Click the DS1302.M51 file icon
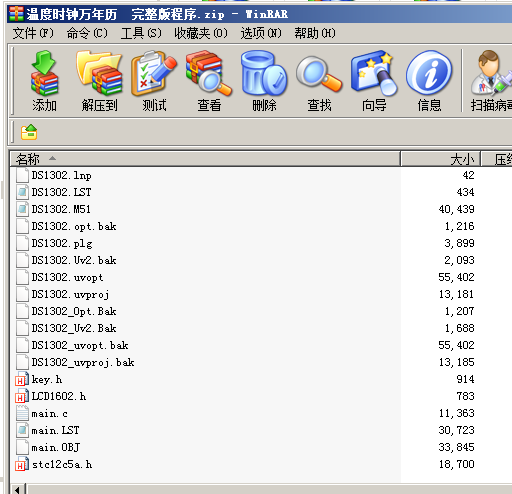This screenshot has height=494, width=512. 22,209
